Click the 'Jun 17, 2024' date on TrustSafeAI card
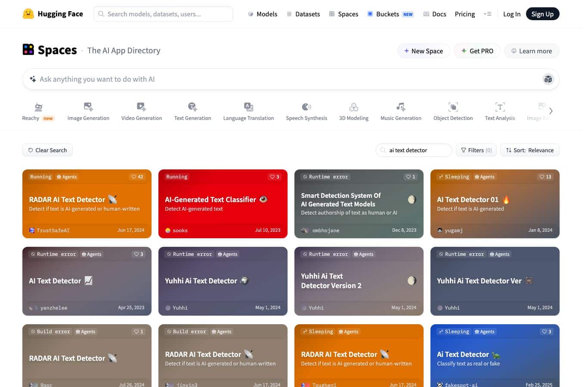This screenshot has width=588, height=387. 131,230
